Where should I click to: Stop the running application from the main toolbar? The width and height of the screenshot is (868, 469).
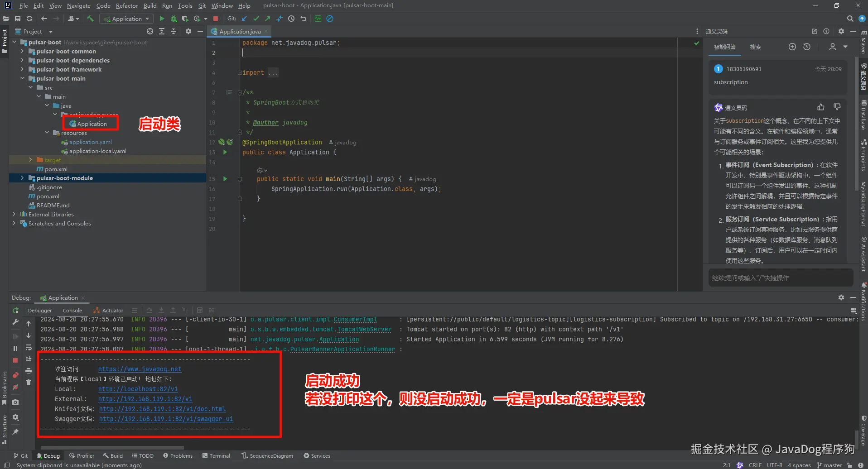pos(216,19)
